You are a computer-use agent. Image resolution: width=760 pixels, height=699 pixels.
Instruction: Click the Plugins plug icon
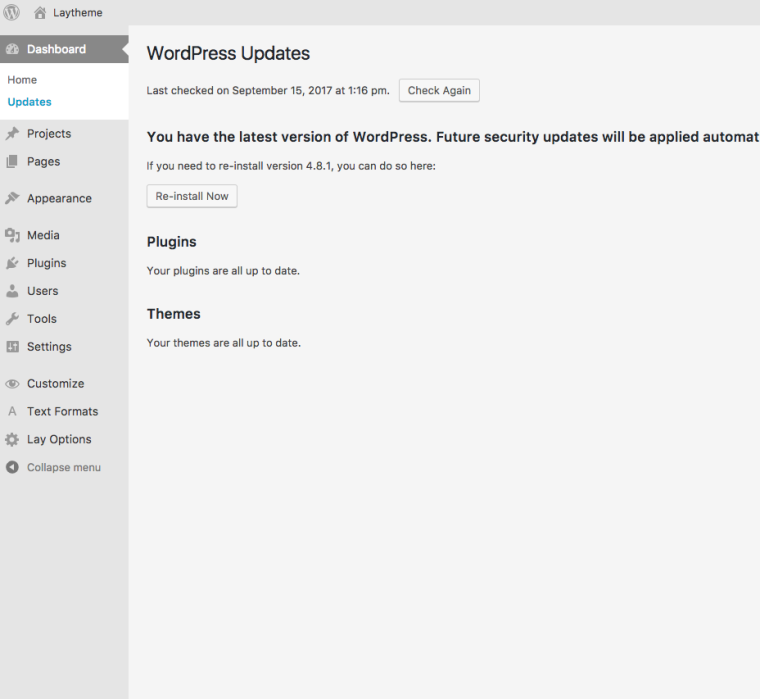click(x=12, y=263)
